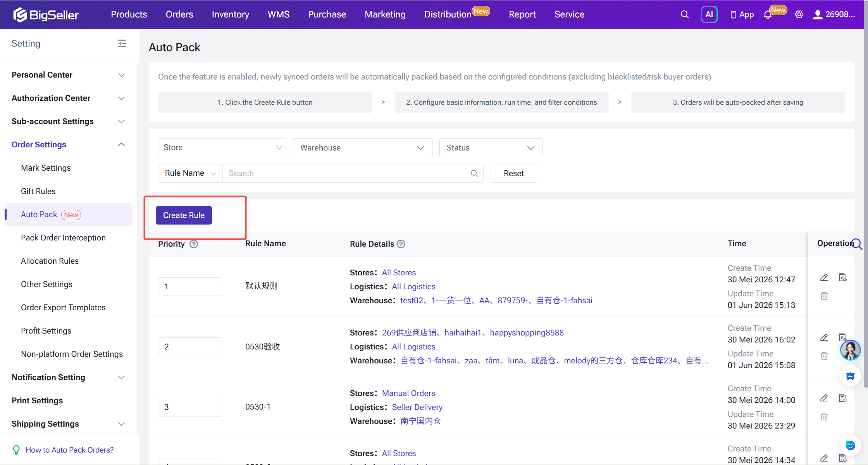This screenshot has height=465, width=868.
Task: Select Pack Order Interception in sidebar
Action: click(63, 238)
